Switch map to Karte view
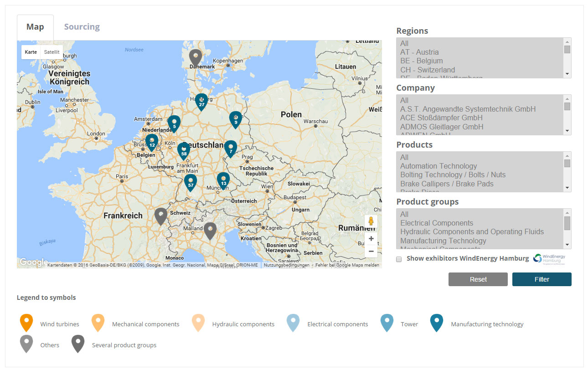Screen dimensions: 588x370 pos(31,52)
